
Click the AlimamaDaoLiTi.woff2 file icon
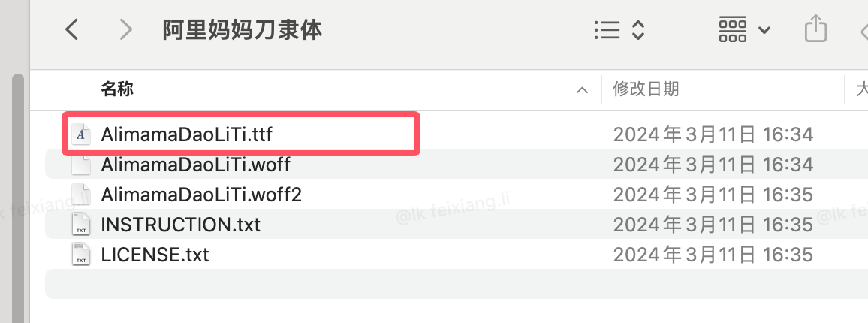(x=81, y=194)
